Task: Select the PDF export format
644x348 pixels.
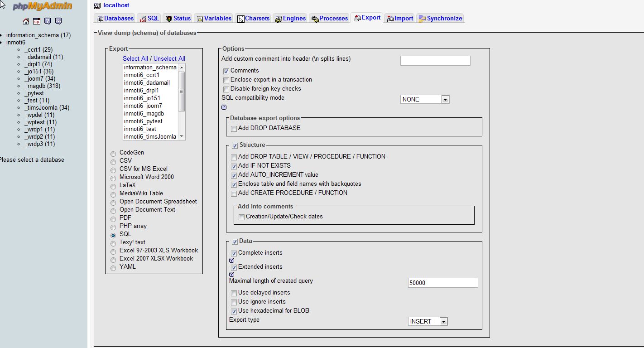Action: point(113,218)
